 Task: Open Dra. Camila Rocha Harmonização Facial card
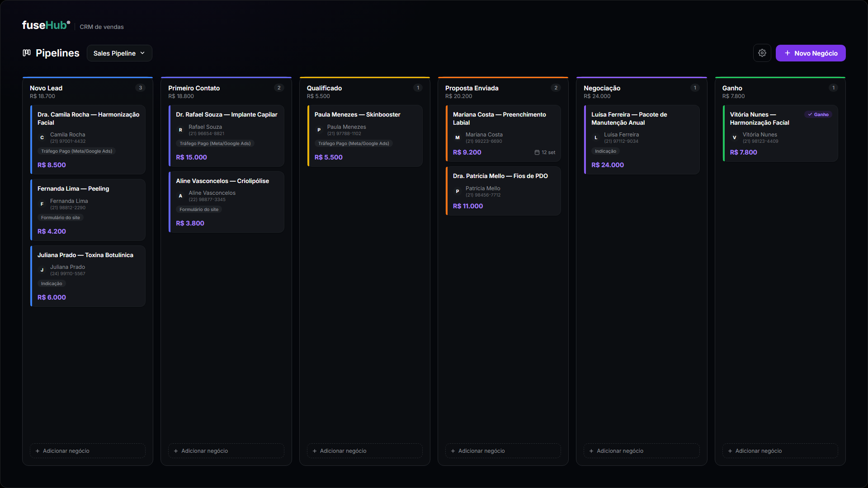pyautogui.click(x=88, y=140)
